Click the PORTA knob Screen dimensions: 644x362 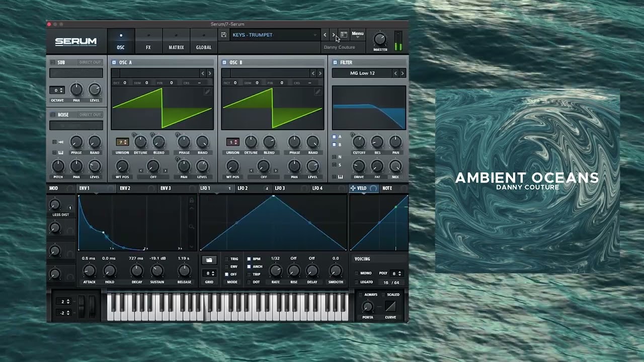tap(368, 306)
